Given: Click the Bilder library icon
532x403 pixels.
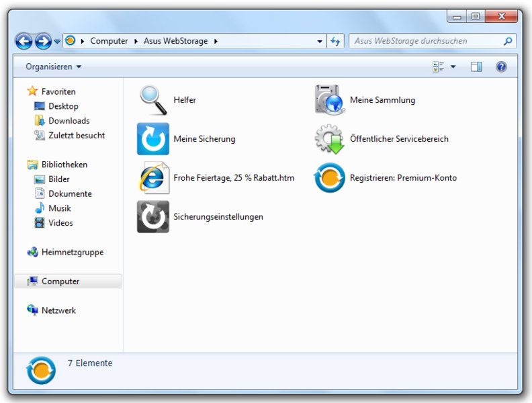Looking at the screenshot, I should (x=40, y=179).
